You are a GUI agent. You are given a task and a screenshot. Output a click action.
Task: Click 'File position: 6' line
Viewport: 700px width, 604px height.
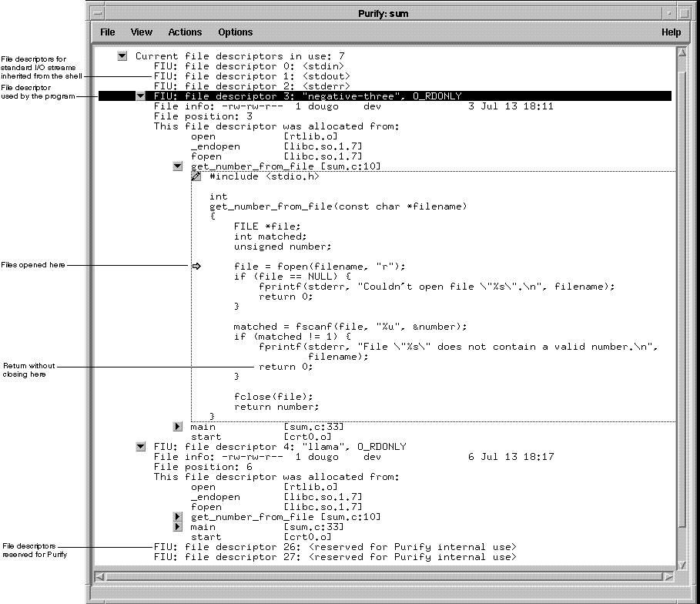(x=203, y=467)
